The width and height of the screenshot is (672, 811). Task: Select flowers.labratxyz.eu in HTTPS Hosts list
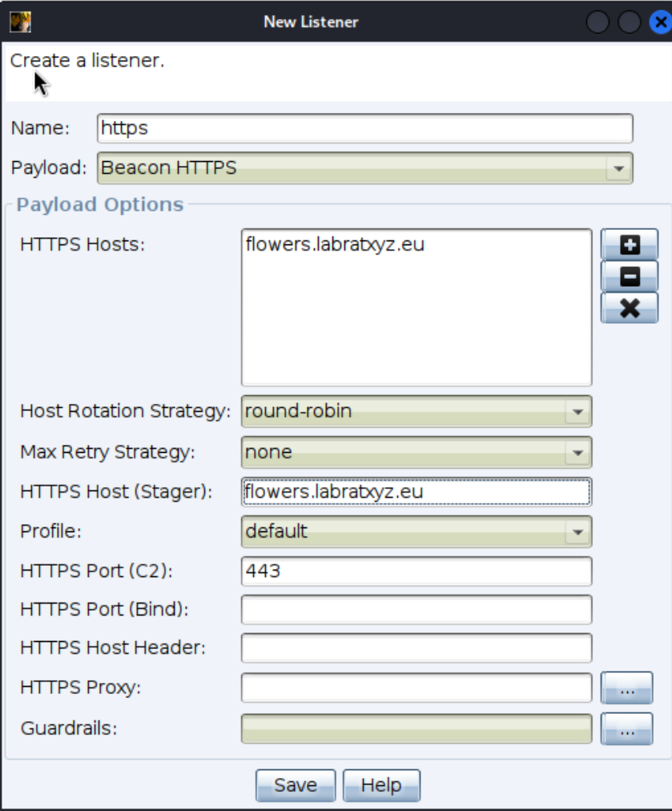335,244
